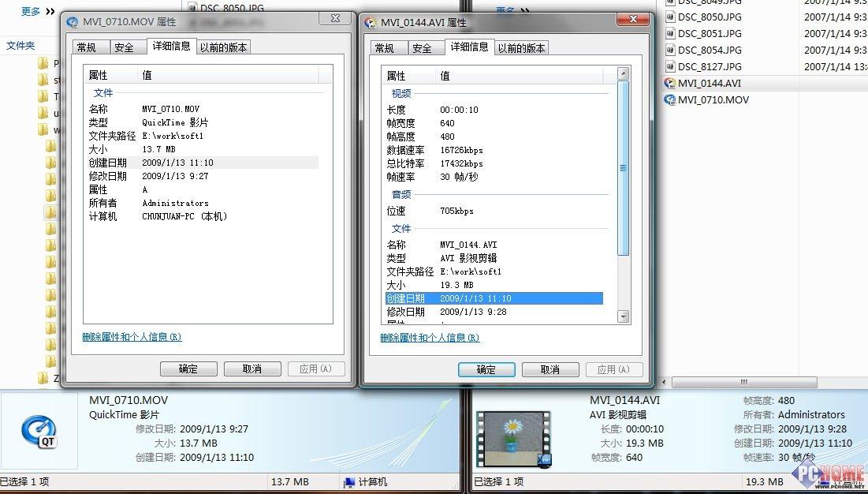
Task: Click 计算机 CHUNJUAN-PC row in MOV dialog
Action: click(203, 216)
